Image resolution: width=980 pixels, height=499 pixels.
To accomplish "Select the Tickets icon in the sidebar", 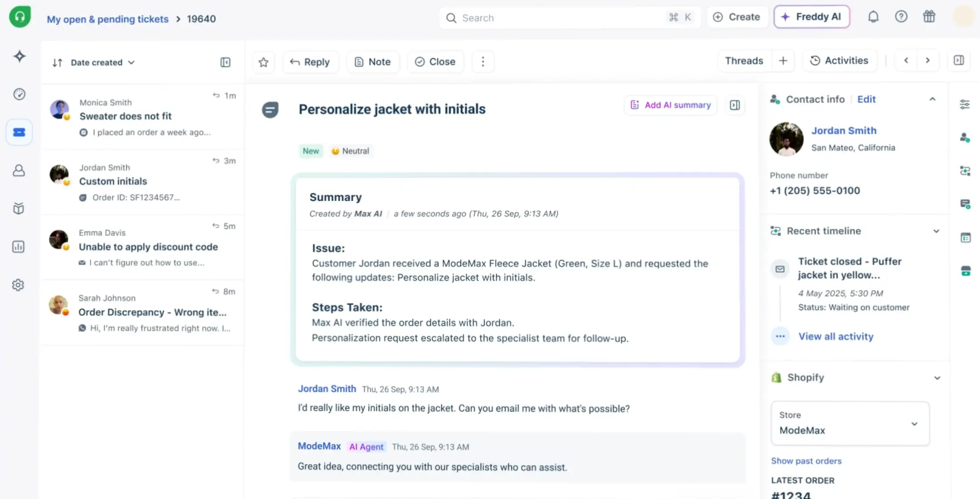I will 19,132.
